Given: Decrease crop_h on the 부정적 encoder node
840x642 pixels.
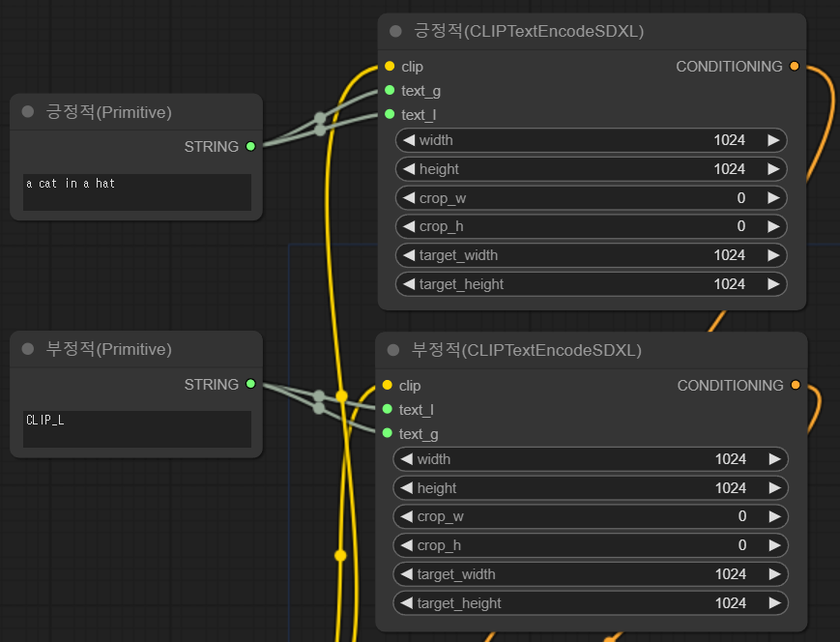Looking at the screenshot, I should pyautogui.click(x=407, y=545).
